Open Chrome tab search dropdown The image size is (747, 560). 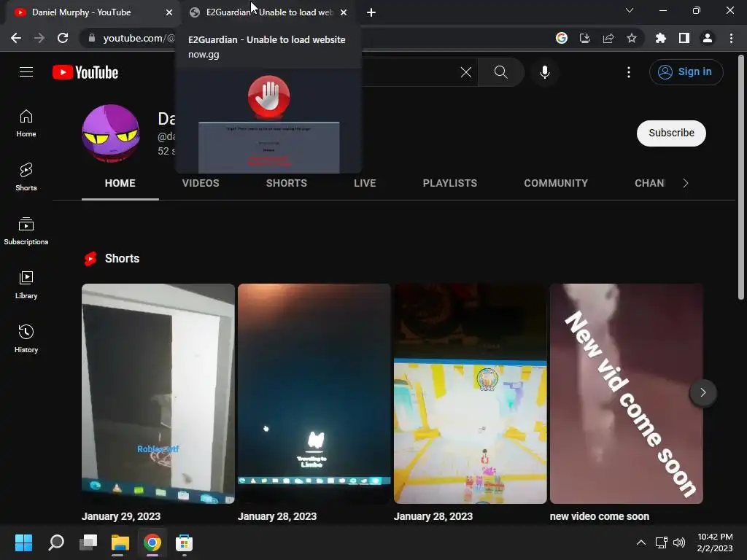coord(630,10)
